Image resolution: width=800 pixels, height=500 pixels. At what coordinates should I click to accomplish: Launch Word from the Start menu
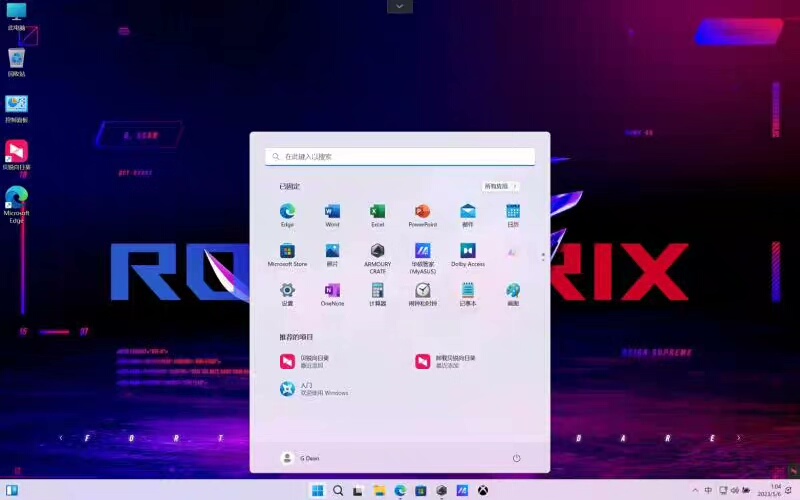[x=332, y=215]
